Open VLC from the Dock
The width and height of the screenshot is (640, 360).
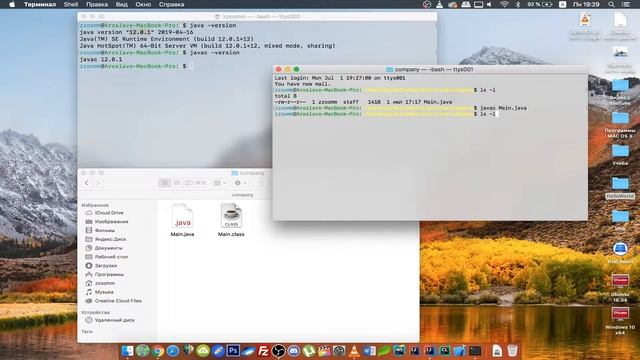tap(354, 351)
